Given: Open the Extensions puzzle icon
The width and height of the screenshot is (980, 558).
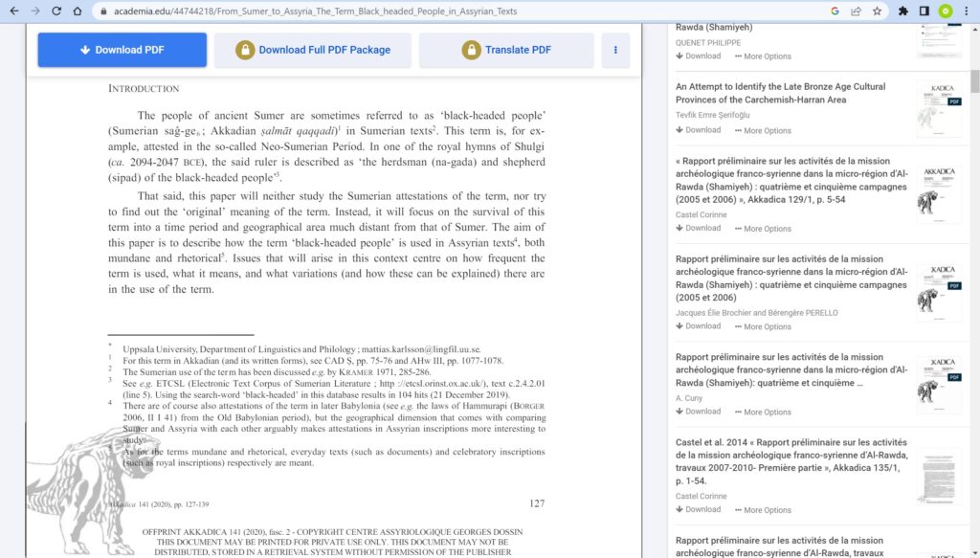Looking at the screenshot, I should (x=903, y=11).
